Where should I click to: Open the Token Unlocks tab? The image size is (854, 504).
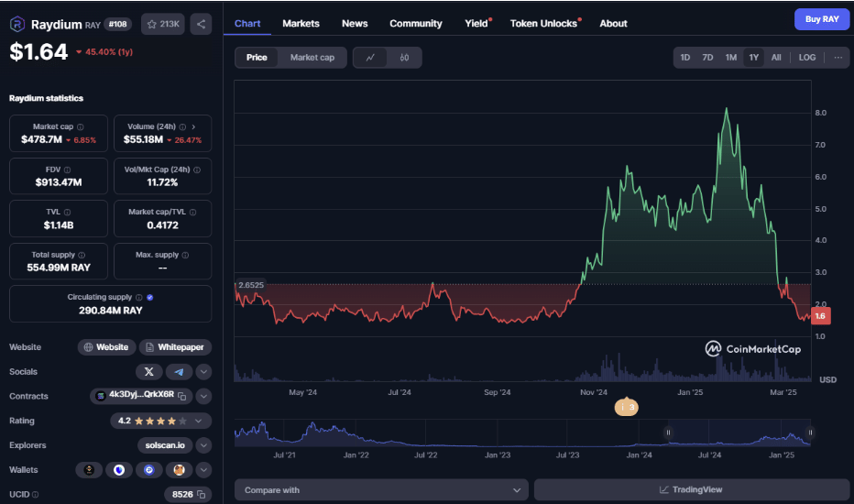[543, 23]
